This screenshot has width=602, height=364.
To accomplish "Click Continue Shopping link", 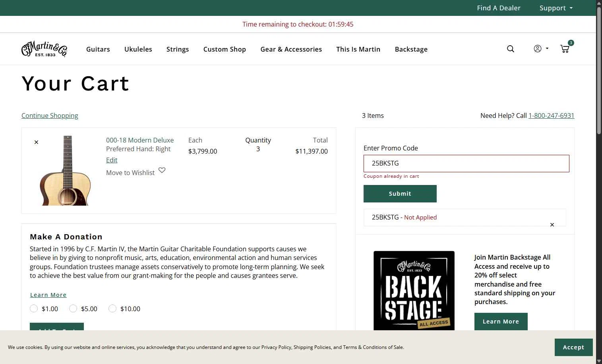I will point(50,116).
